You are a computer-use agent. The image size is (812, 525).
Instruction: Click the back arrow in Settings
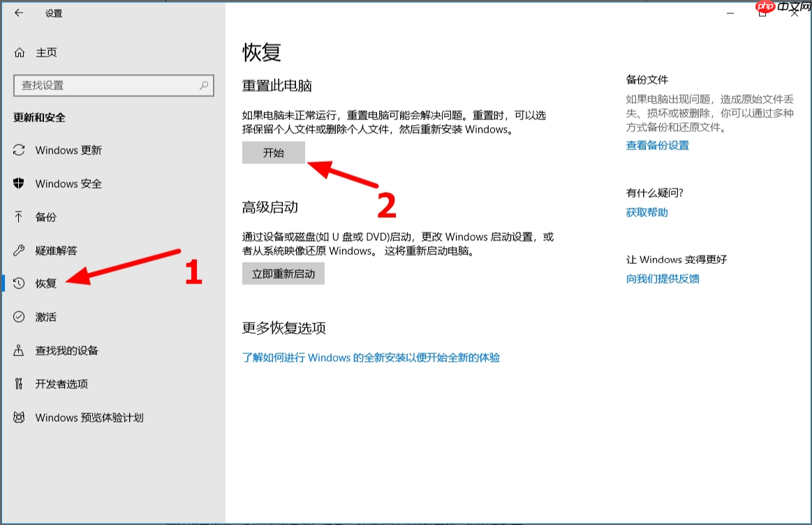(x=17, y=12)
